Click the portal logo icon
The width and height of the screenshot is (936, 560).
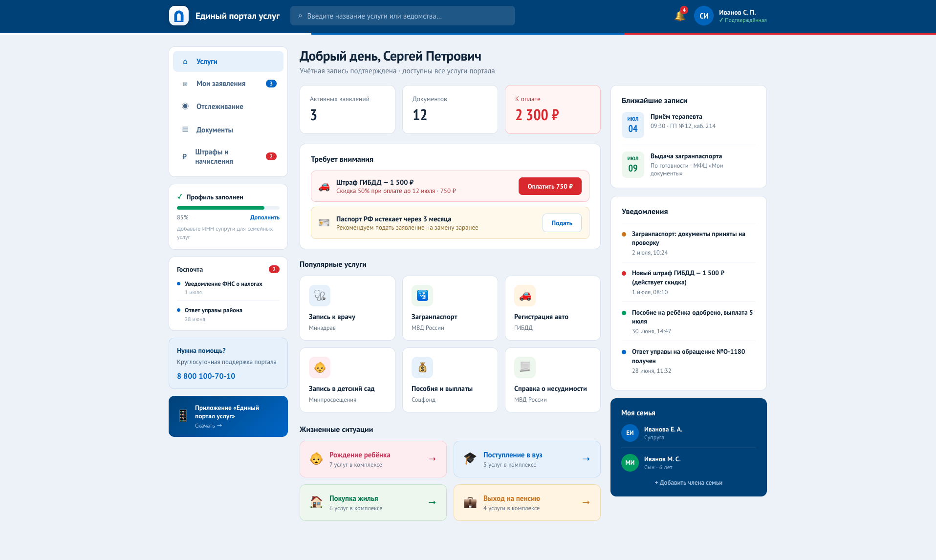coord(179,16)
